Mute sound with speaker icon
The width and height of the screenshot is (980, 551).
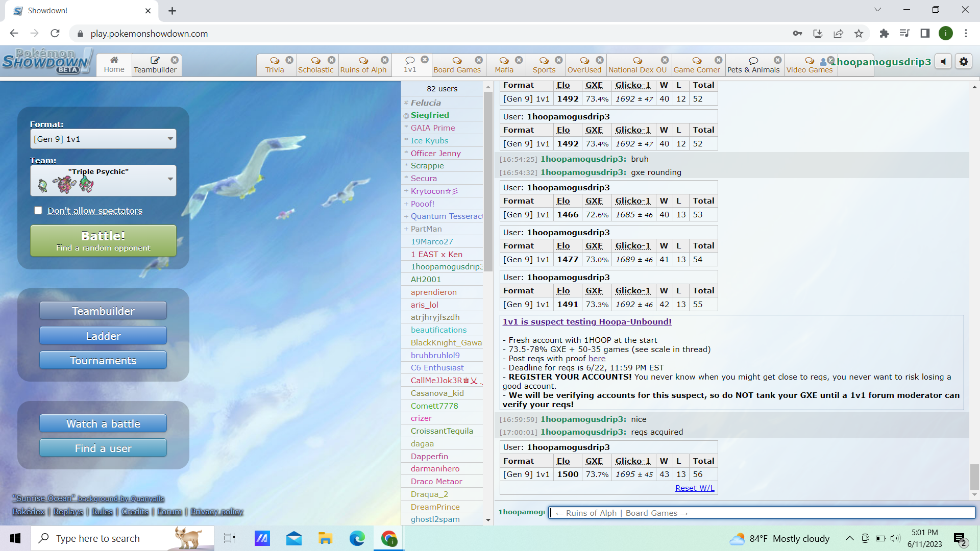tap(943, 62)
